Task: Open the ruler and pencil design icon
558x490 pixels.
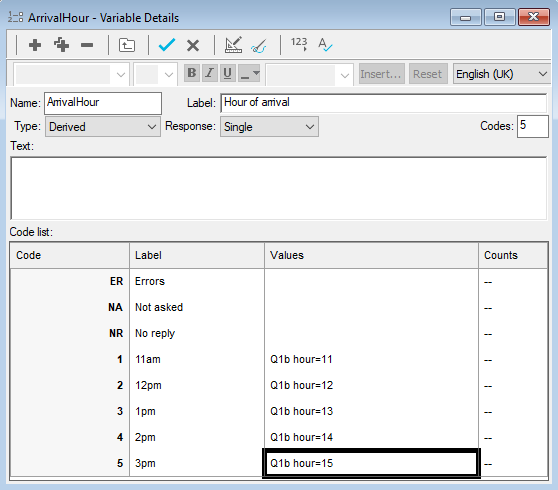Action: pos(233,45)
